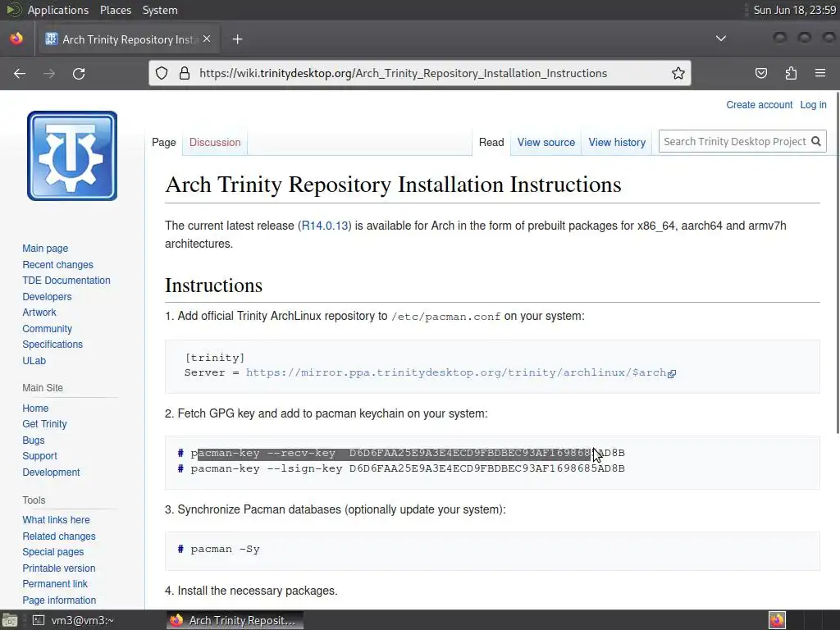Open the View history tab
The width and height of the screenshot is (840, 630).
[x=617, y=143]
